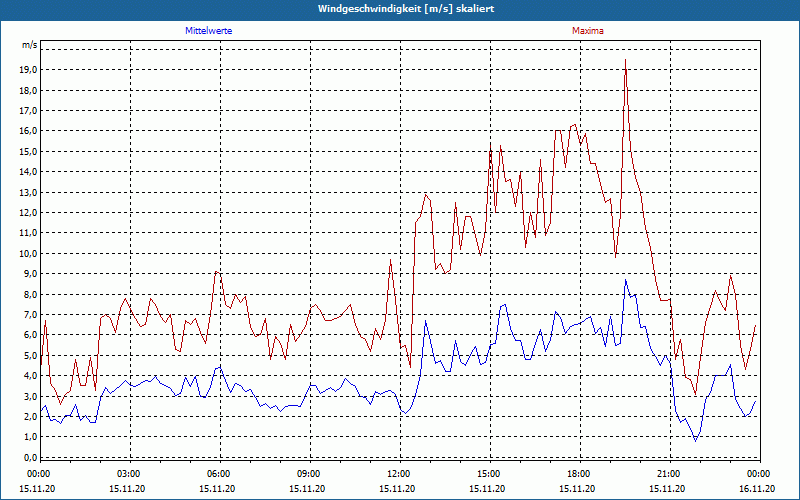Click the '00:00' time label above 16.11.20
Viewport: 800px width, 500px height.
pos(758,474)
